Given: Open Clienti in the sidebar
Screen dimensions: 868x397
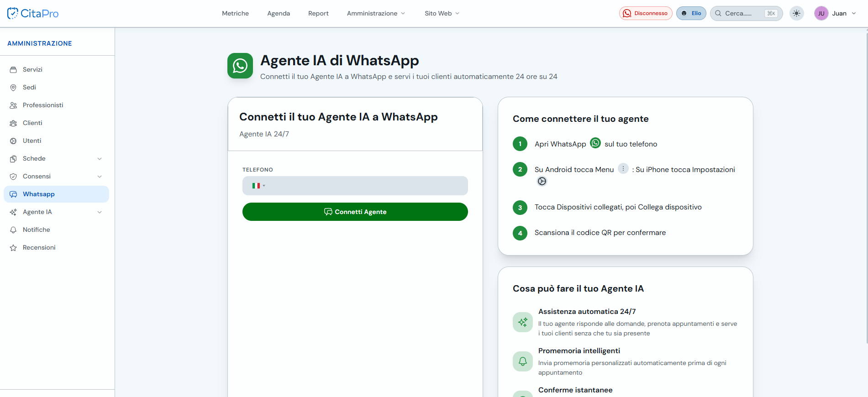Looking at the screenshot, I should (56, 123).
